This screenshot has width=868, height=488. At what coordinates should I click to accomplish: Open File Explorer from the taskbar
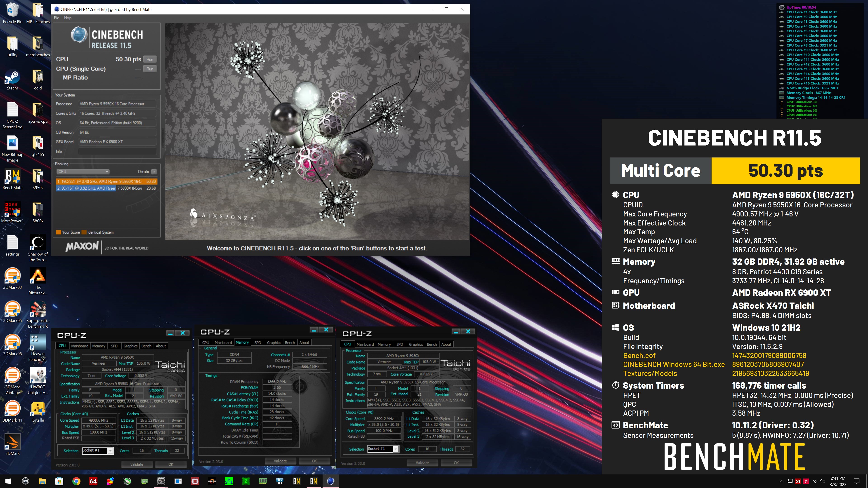coord(42,481)
